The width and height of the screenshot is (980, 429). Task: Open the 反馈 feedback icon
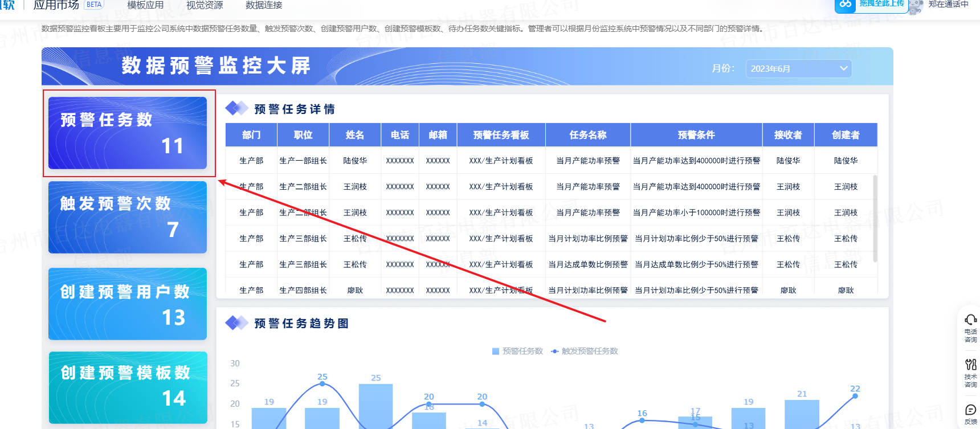pos(970,414)
